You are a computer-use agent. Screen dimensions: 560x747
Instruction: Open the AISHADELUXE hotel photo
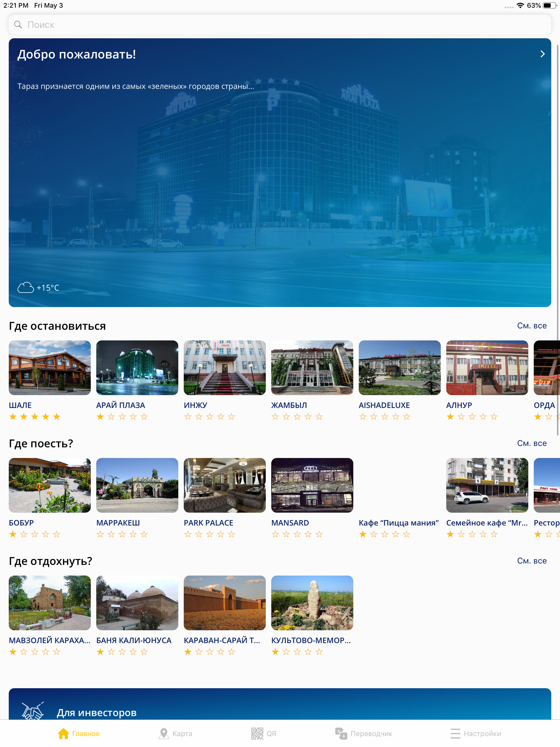[x=399, y=368]
